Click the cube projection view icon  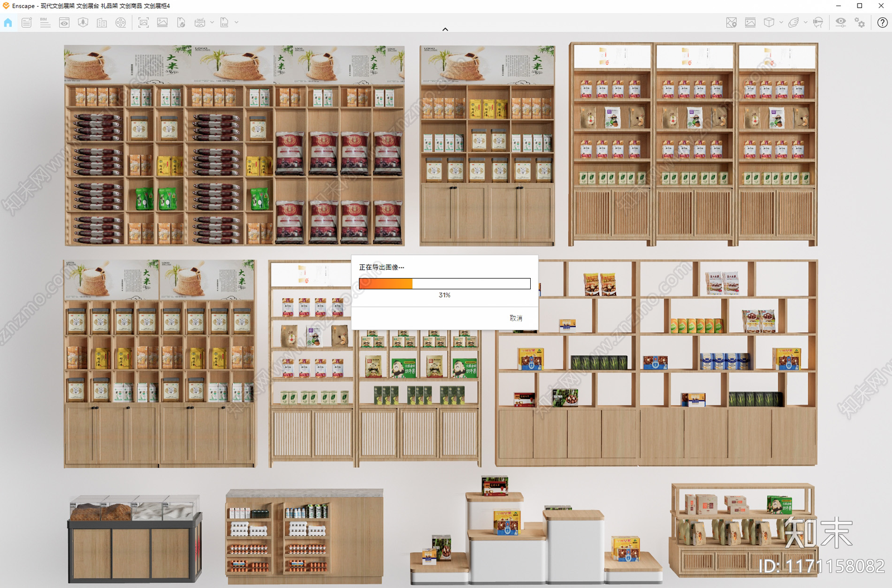click(769, 23)
